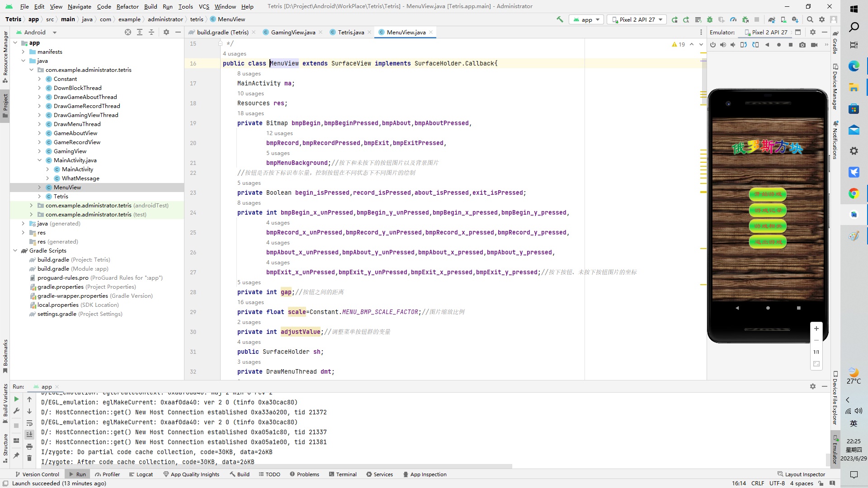Open the Build menu
Screen dimensions: 868x488
coord(150,6)
